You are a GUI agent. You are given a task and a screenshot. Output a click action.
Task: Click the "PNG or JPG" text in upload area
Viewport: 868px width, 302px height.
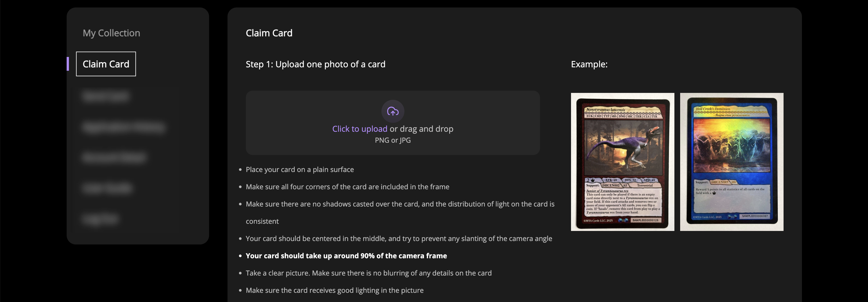click(x=393, y=140)
